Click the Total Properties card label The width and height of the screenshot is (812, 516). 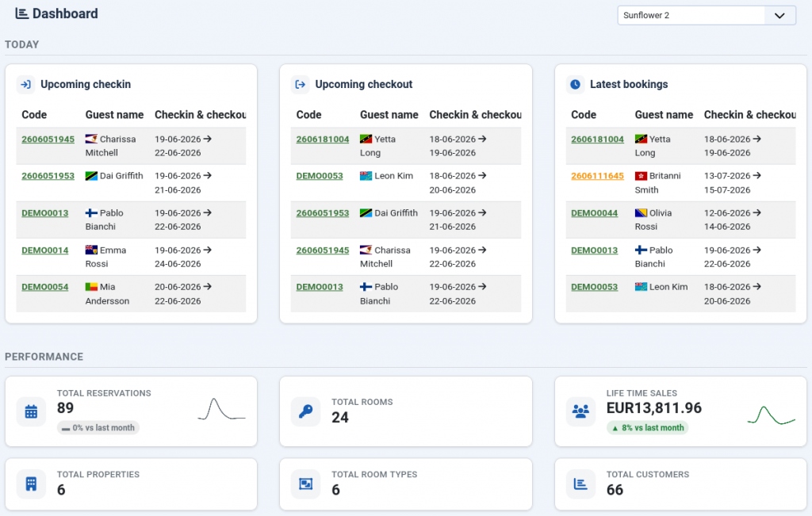[98, 475]
